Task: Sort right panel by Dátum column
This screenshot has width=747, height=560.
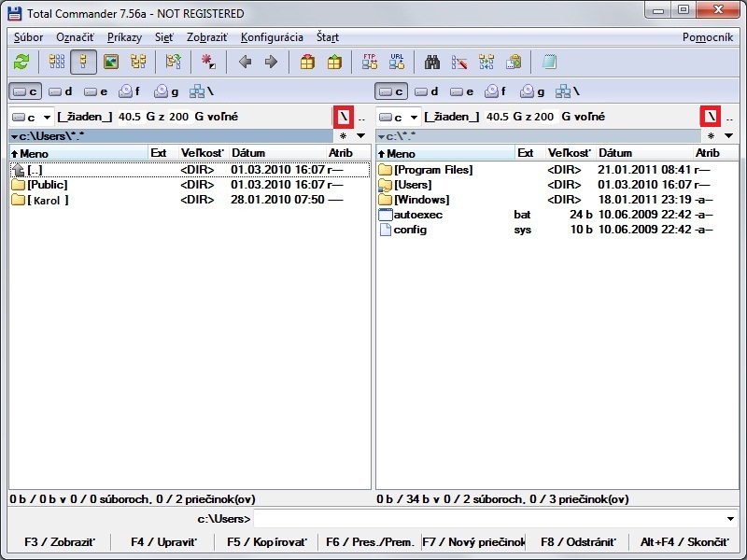Action: 644,153
